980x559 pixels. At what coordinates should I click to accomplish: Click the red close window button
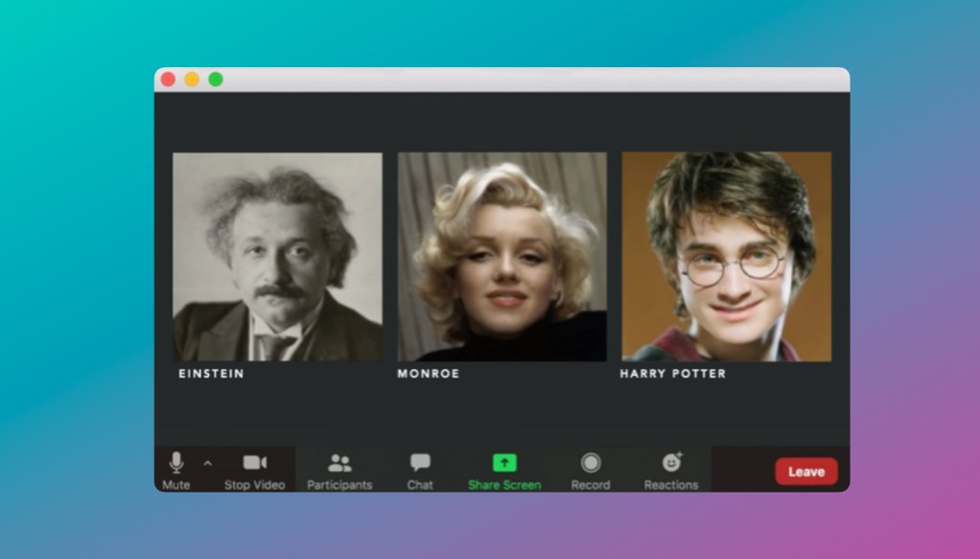pyautogui.click(x=168, y=80)
